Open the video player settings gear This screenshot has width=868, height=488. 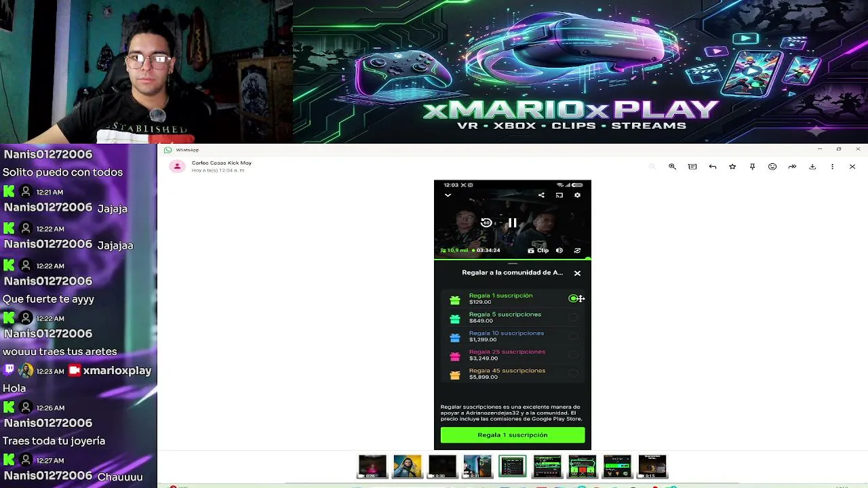(577, 195)
